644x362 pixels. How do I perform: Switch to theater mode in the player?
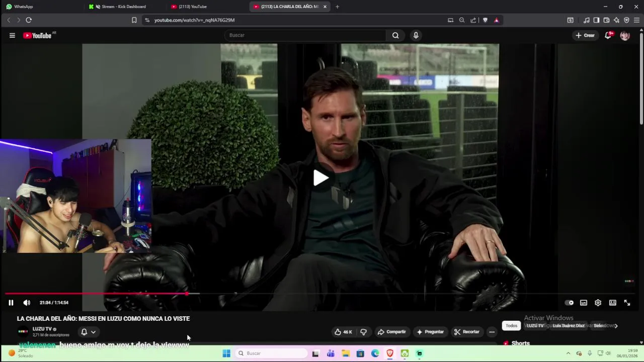tap(613, 303)
